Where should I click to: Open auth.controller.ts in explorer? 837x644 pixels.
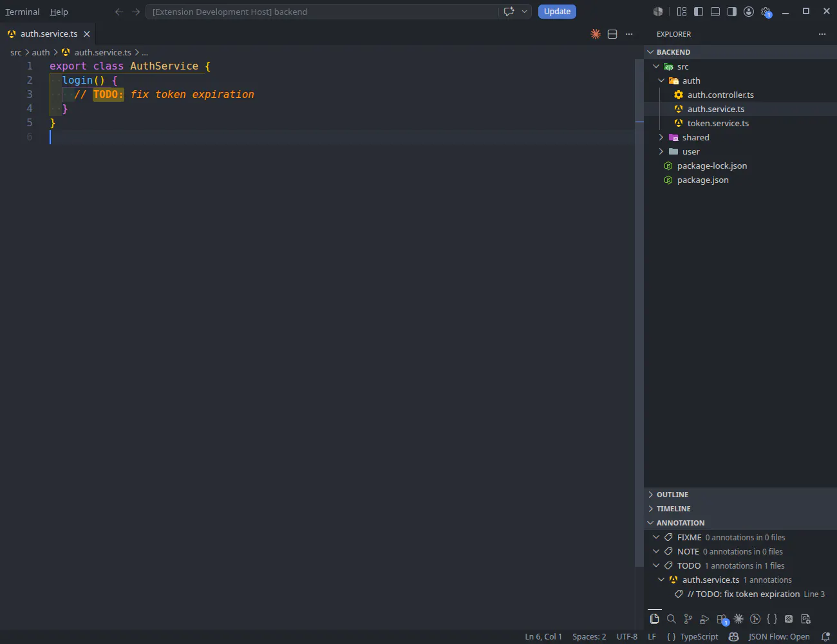(740, 95)
